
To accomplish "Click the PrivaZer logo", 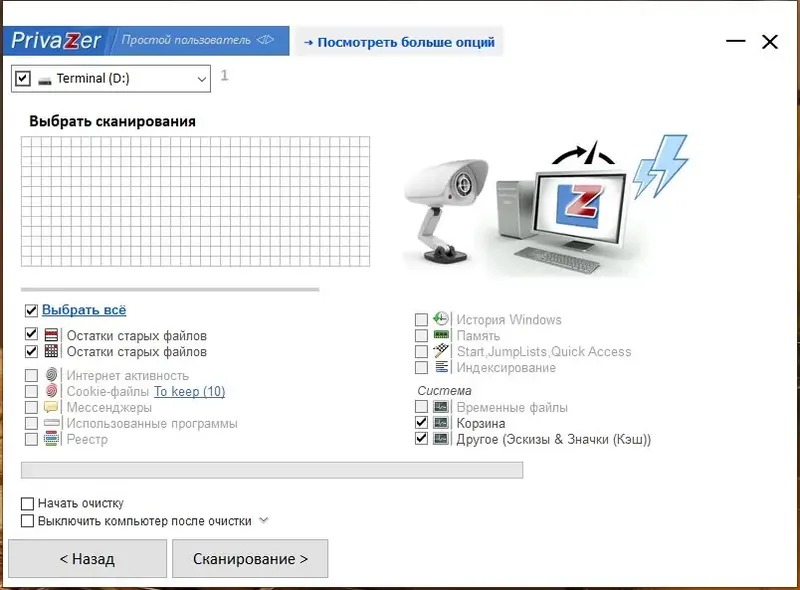I will 56,40.
